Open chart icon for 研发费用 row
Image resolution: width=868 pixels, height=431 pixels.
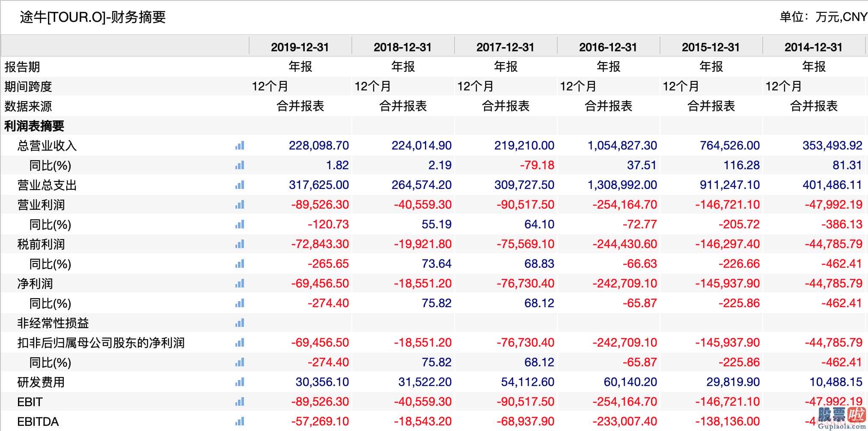[240, 382]
